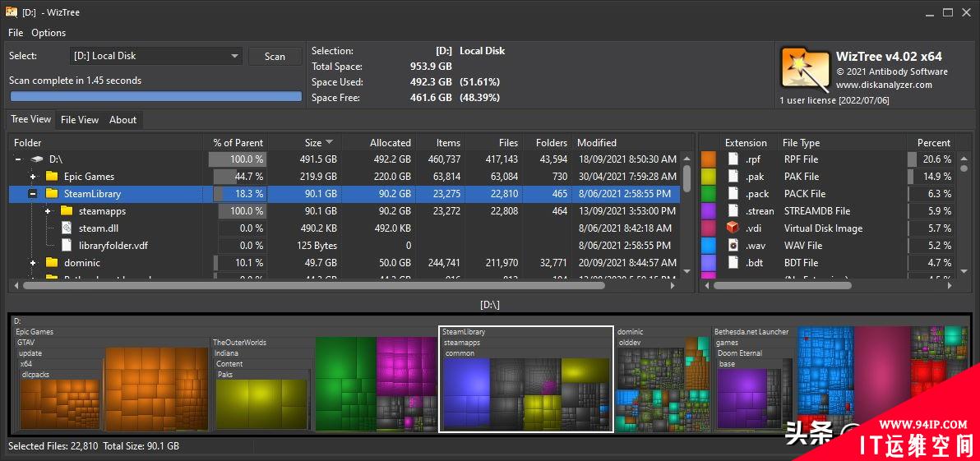Select TheOuterWorlds Paks yellow treemap block
This screenshot has width=980, height=461.
261,404
